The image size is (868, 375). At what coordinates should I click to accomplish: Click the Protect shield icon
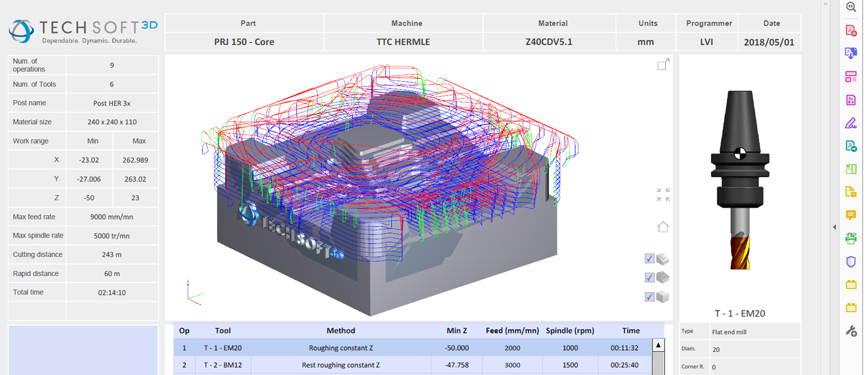(851, 262)
